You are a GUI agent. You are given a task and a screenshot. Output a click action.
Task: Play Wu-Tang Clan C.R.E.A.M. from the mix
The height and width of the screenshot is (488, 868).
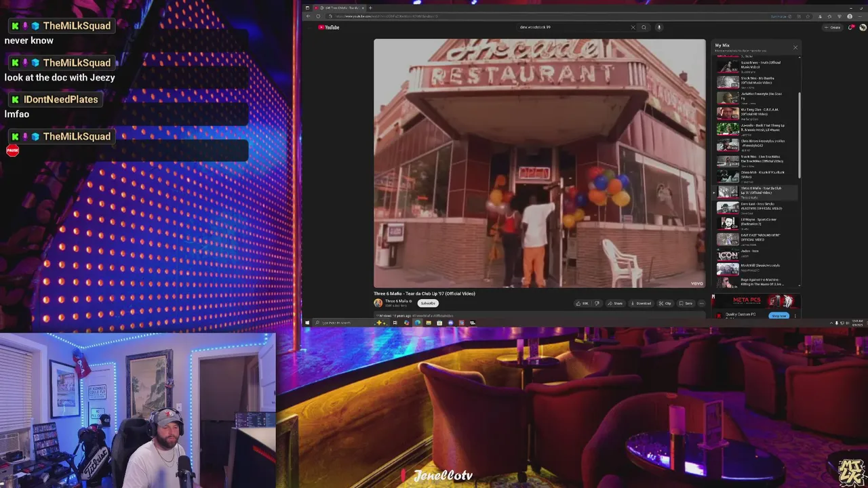point(756,113)
